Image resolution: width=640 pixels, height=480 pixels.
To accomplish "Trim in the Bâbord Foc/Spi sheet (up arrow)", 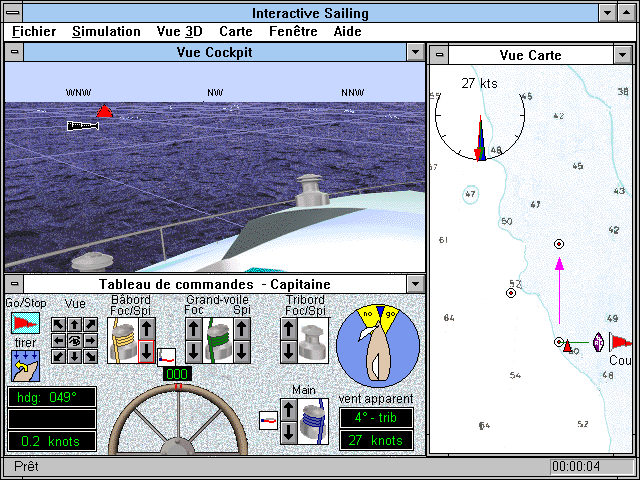I will (147, 329).
